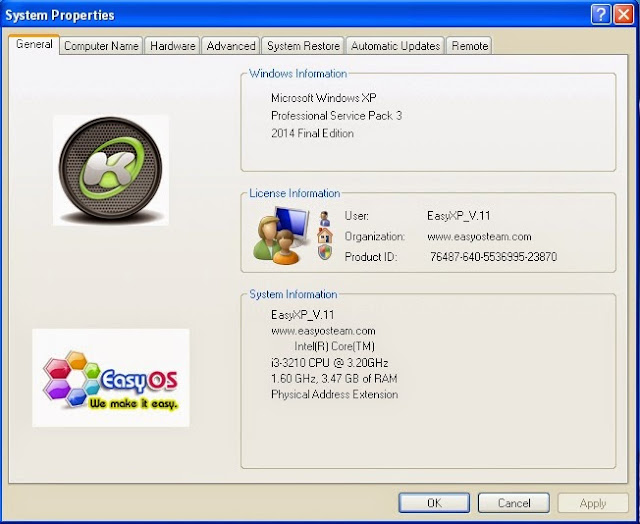Switch to the Remote tab
Viewport: 640px width, 524px height.
(x=469, y=46)
